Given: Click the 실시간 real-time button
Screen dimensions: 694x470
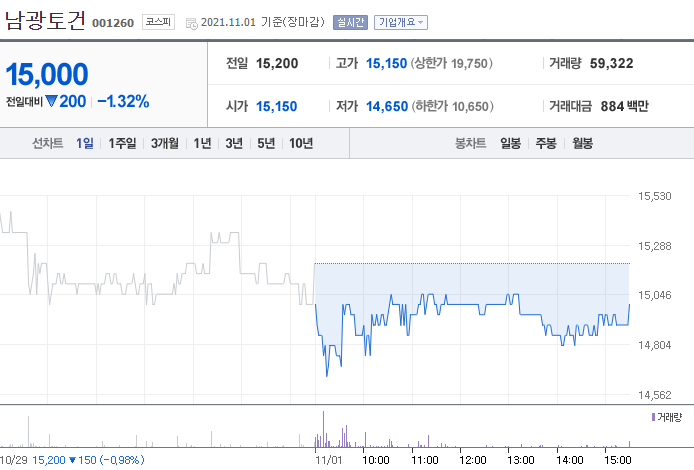Looking at the screenshot, I should click(350, 22).
